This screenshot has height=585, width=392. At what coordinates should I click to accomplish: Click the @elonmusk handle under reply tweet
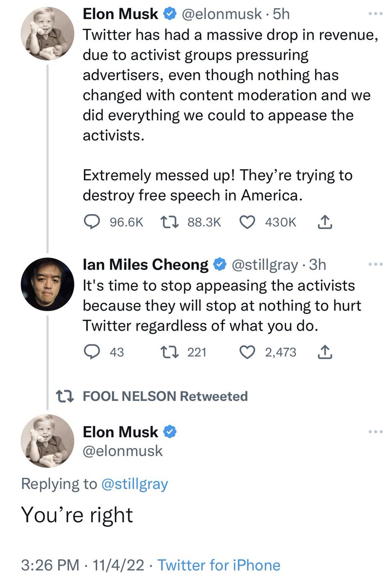[x=123, y=451]
